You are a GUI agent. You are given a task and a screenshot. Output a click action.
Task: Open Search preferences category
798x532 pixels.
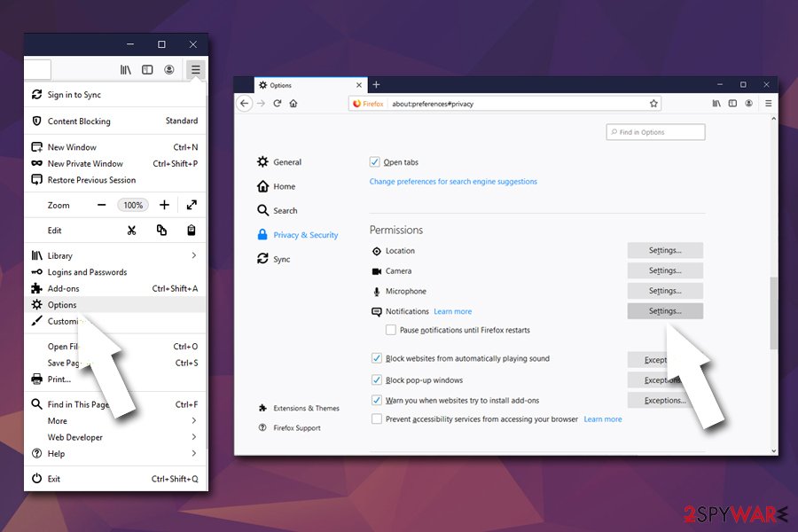[x=278, y=210]
